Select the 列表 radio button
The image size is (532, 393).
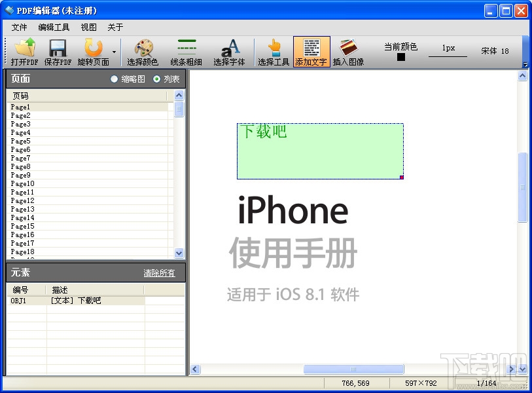click(156, 79)
